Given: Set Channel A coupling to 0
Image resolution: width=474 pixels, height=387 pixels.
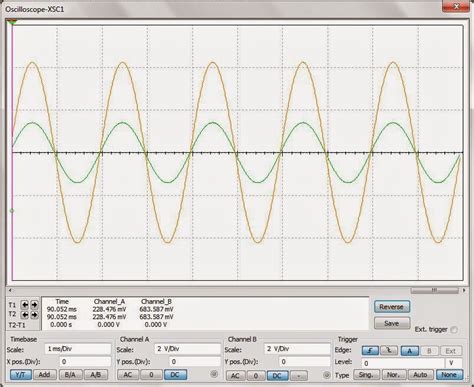Looking at the screenshot, I should point(151,375).
